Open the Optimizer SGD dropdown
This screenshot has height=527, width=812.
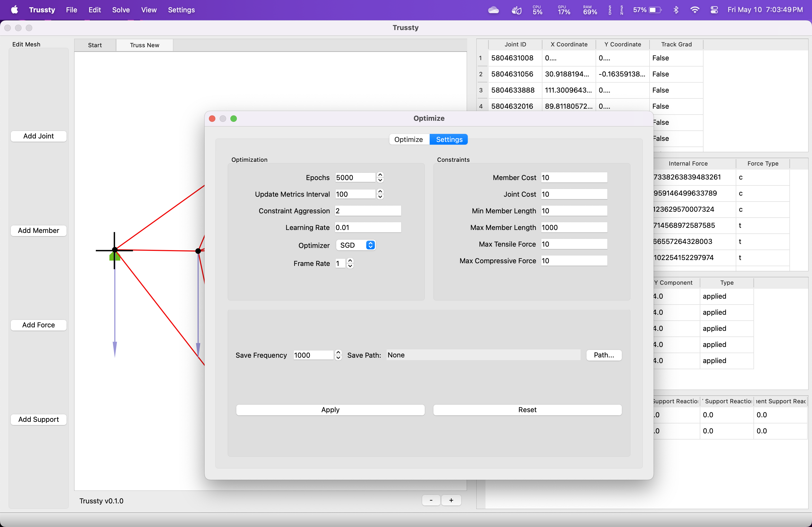coord(356,245)
